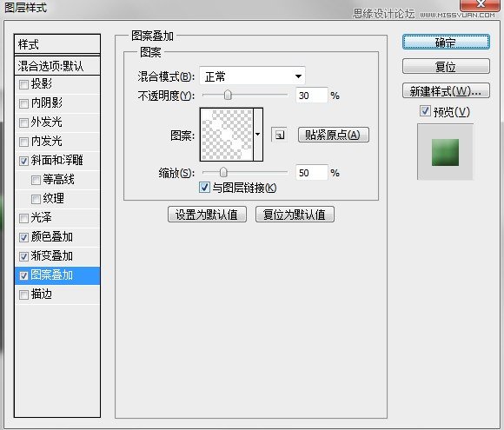Open the 混合模式 dropdown
Image resolution: width=504 pixels, height=430 pixels.
252,76
